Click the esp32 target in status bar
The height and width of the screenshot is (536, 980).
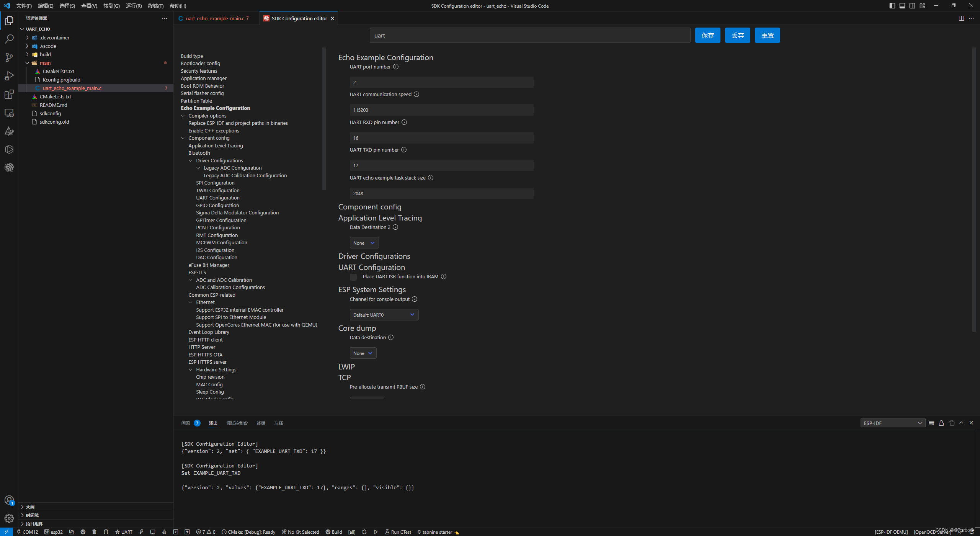click(x=54, y=532)
